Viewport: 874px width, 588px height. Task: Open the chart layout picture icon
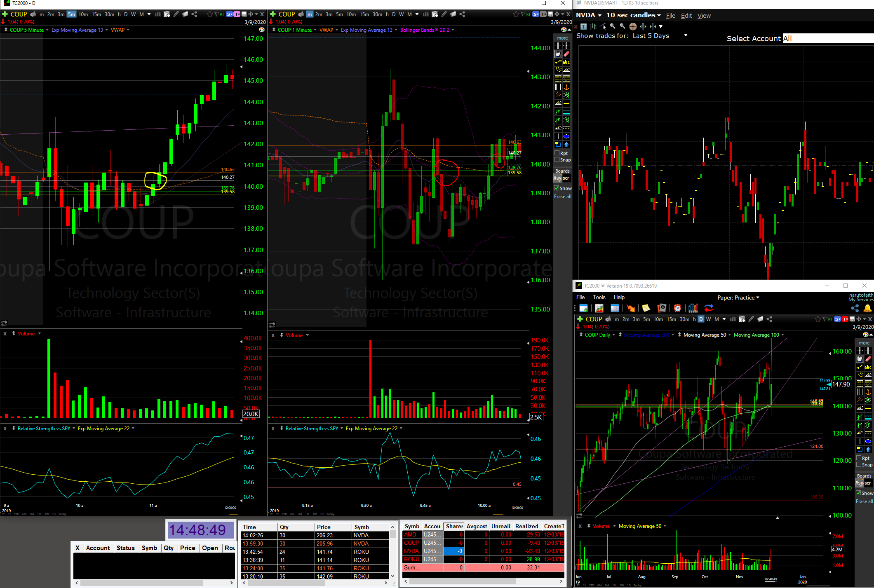(599, 308)
